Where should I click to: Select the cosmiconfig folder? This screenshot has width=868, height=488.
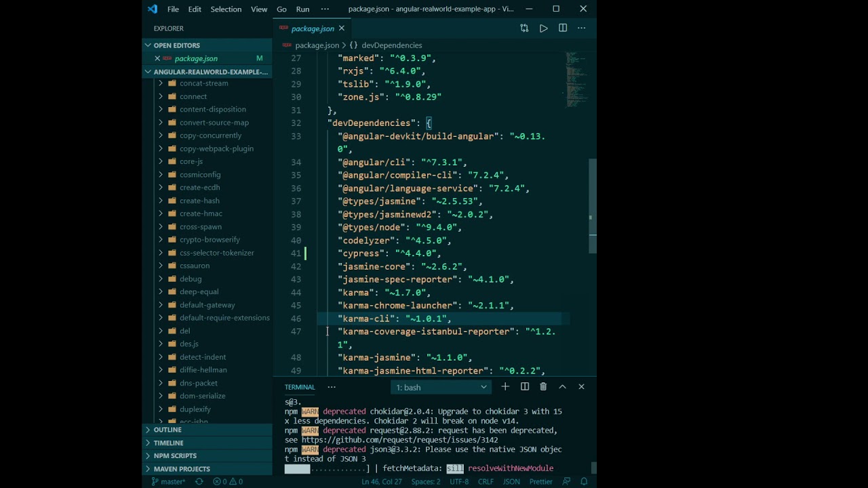pos(200,174)
